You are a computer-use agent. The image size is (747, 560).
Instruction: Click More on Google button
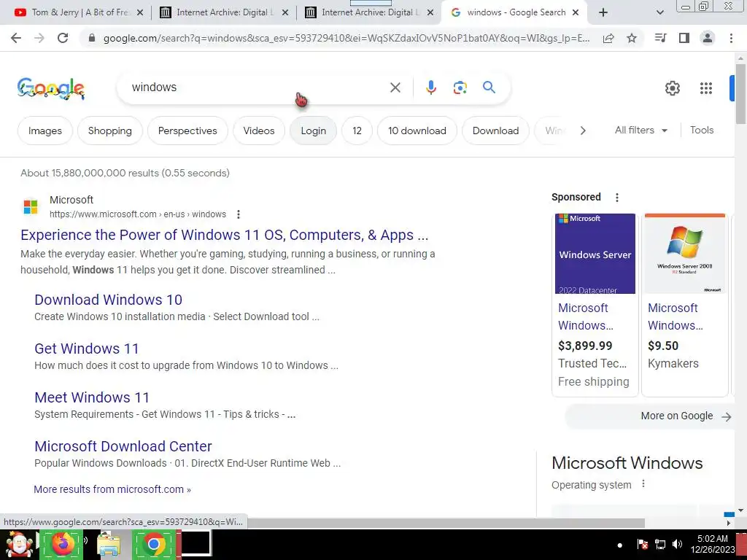tap(650, 416)
